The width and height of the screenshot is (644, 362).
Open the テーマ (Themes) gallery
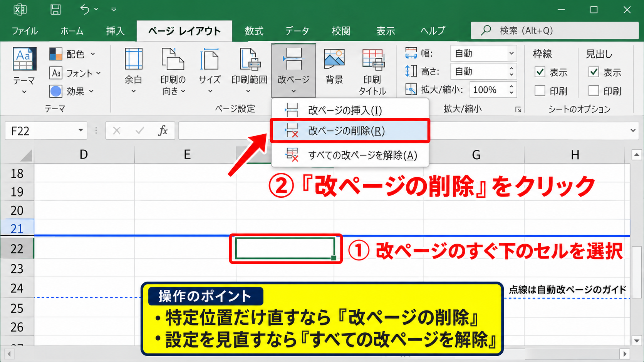(x=24, y=71)
